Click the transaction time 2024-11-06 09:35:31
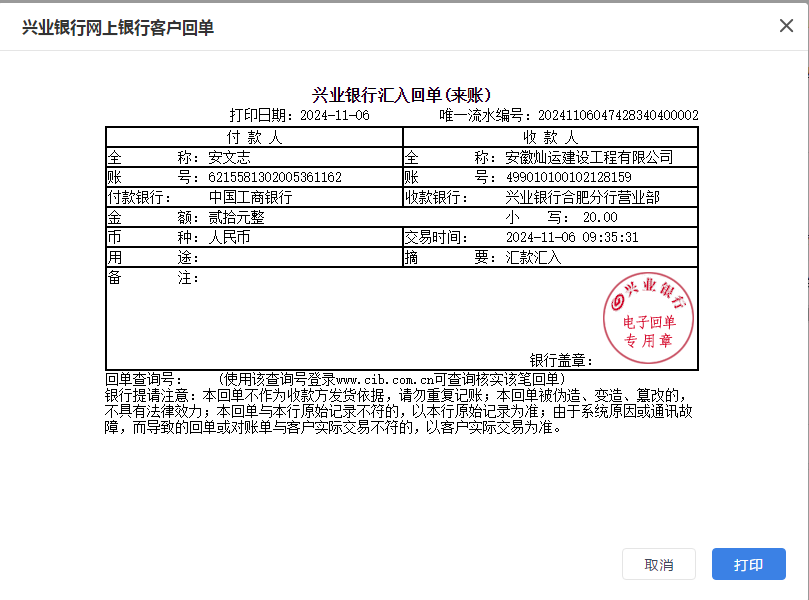Screen dimensions: 809x600 (x=572, y=237)
